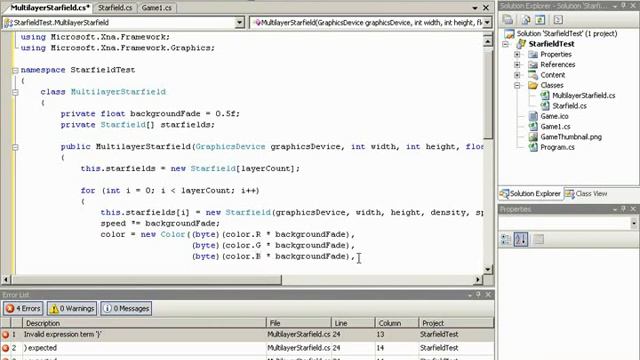
Task: Pin the Error List panel (auto hide)
Action: [478, 295]
